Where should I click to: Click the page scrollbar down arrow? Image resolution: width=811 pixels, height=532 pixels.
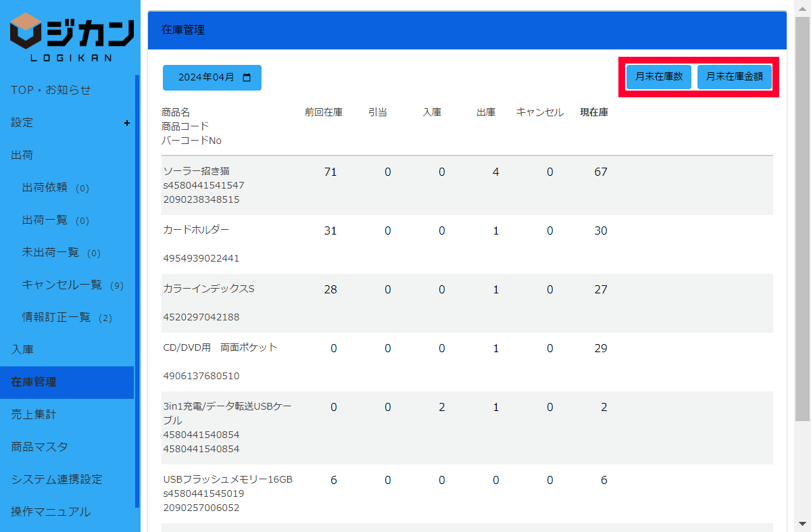coord(802,525)
